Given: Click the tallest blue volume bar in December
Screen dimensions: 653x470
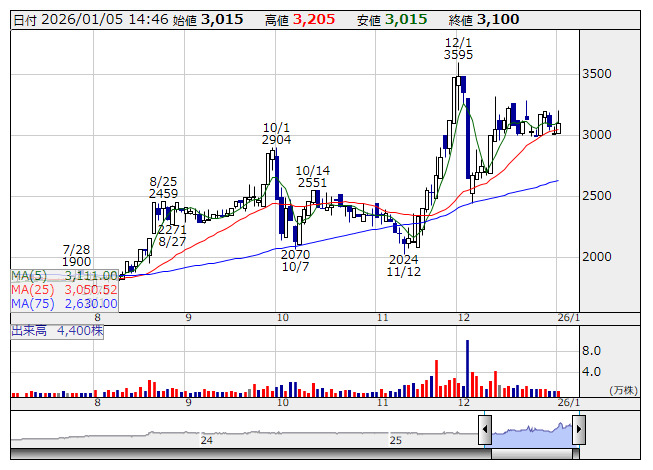Looking at the screenshot, I should tap(467, 368).
